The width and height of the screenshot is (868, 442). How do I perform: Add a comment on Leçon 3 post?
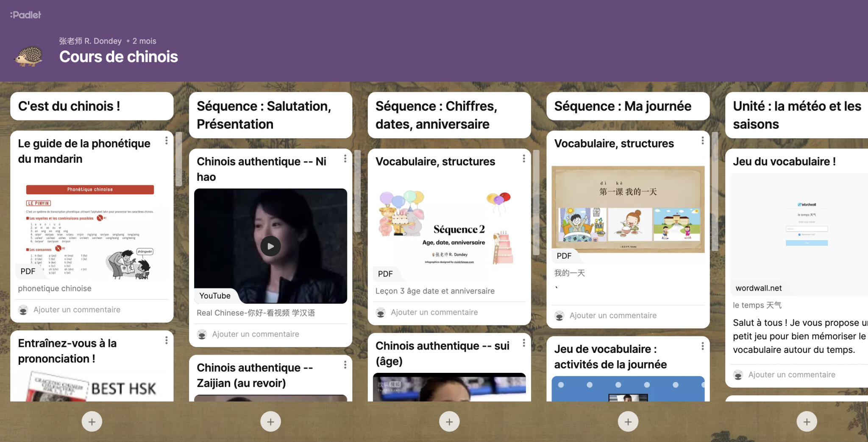pos(434,312)
